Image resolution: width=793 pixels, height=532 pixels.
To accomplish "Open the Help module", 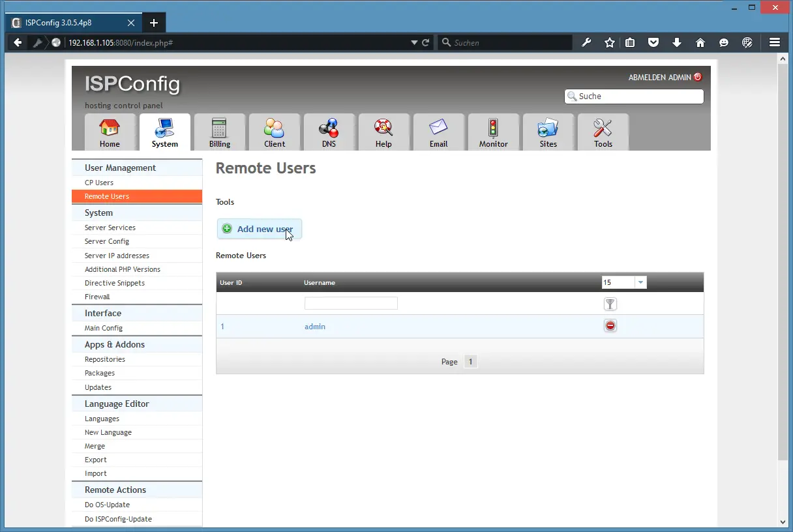I will point(383,132).
